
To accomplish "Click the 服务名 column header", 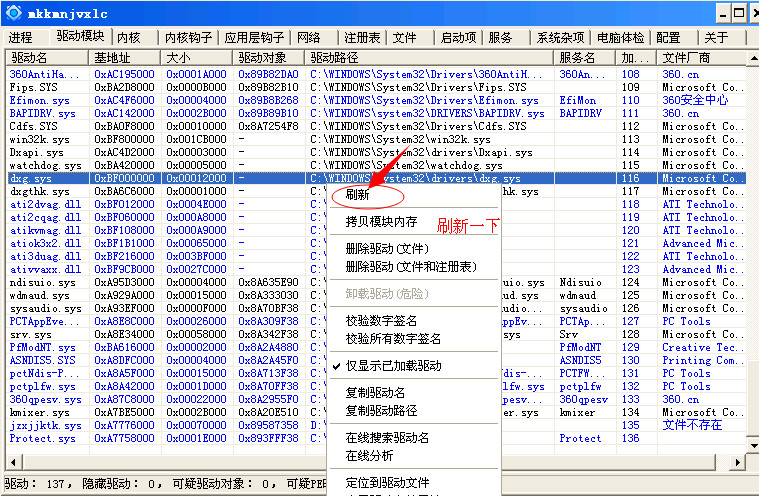I will tap(577, 58).
